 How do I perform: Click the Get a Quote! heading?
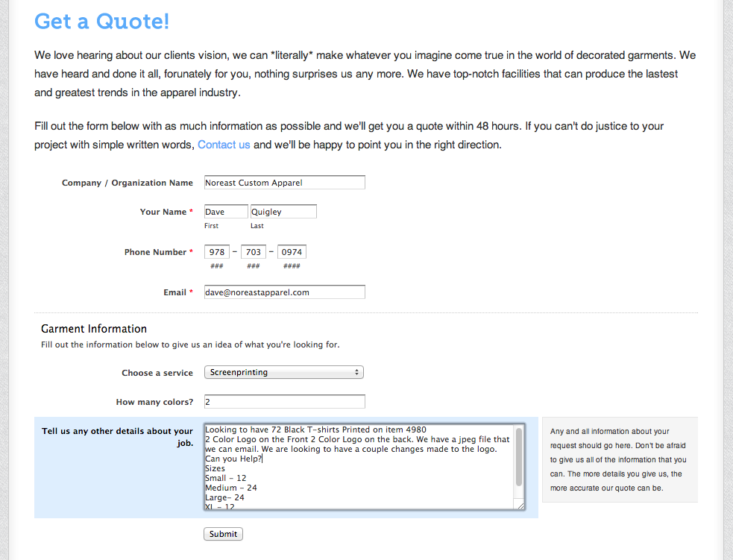pyautogui.click(x=102, y=21)
